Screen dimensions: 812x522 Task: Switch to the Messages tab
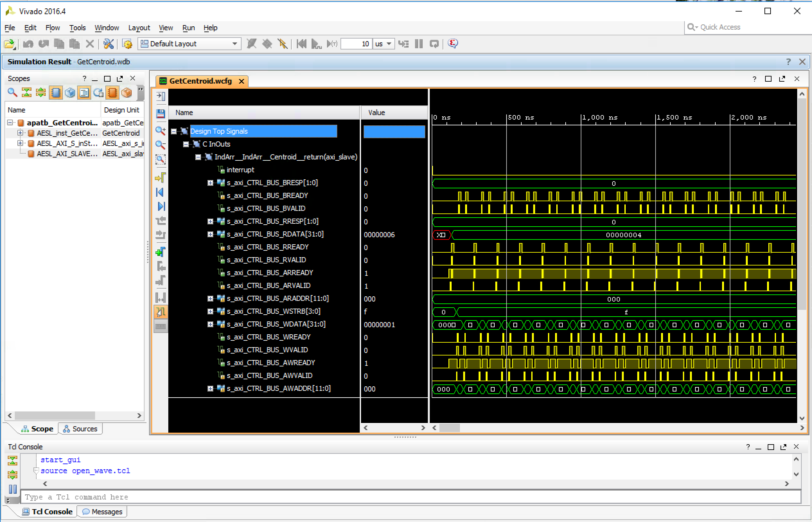[x=102, y=512]
